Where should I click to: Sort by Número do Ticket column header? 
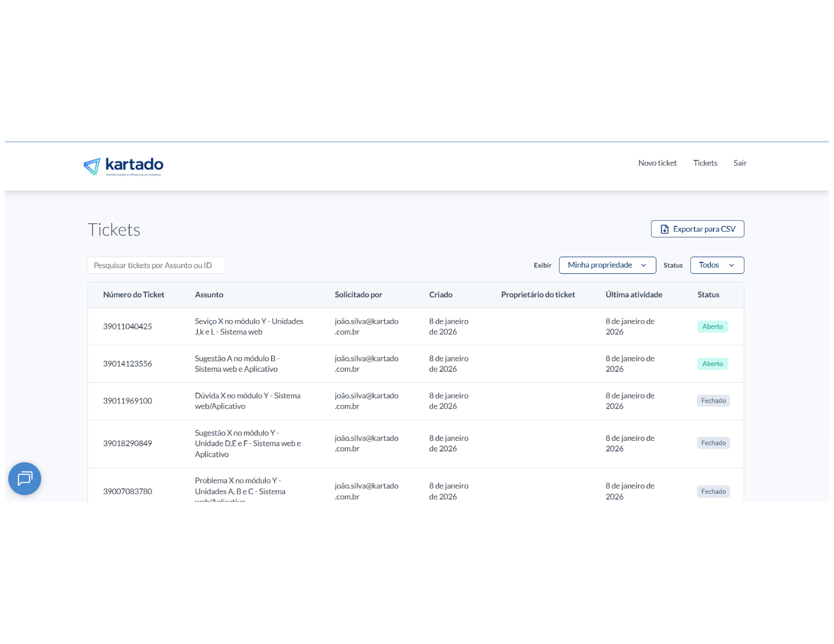click(133, 295)
